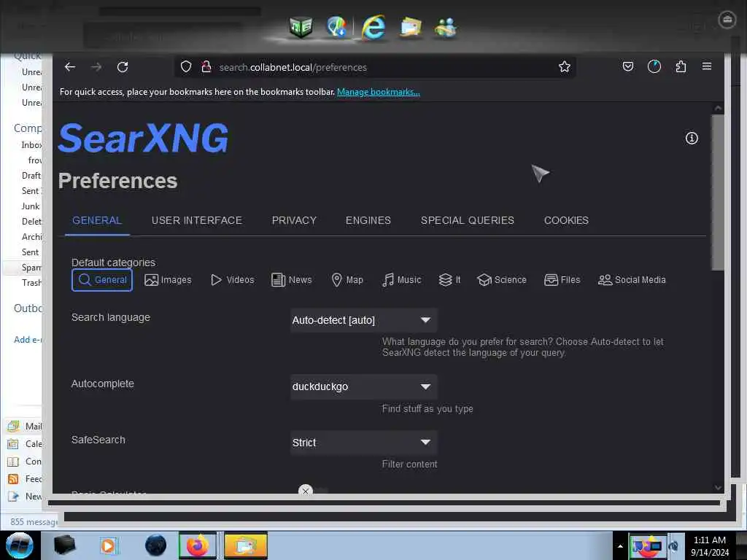Show hidden system tray icons arrow
The image size is (747, 560).
coord(620,546)
